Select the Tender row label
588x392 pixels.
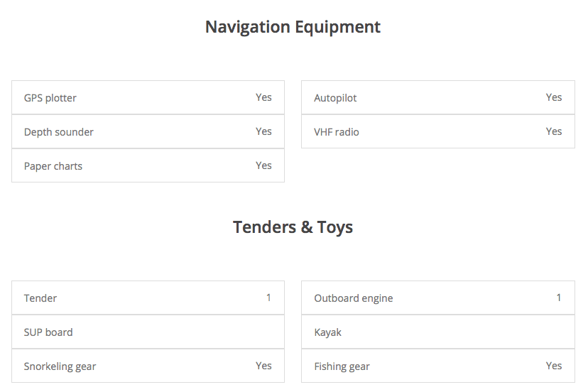coord(40,298)
